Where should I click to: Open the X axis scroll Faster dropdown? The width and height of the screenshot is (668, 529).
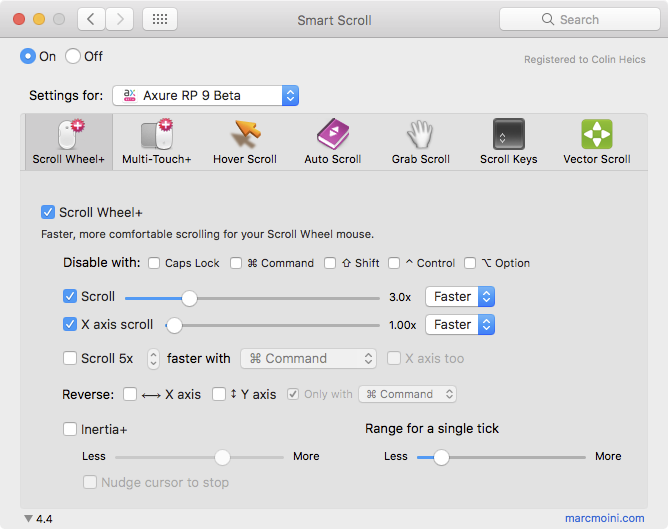coord(460,325)
